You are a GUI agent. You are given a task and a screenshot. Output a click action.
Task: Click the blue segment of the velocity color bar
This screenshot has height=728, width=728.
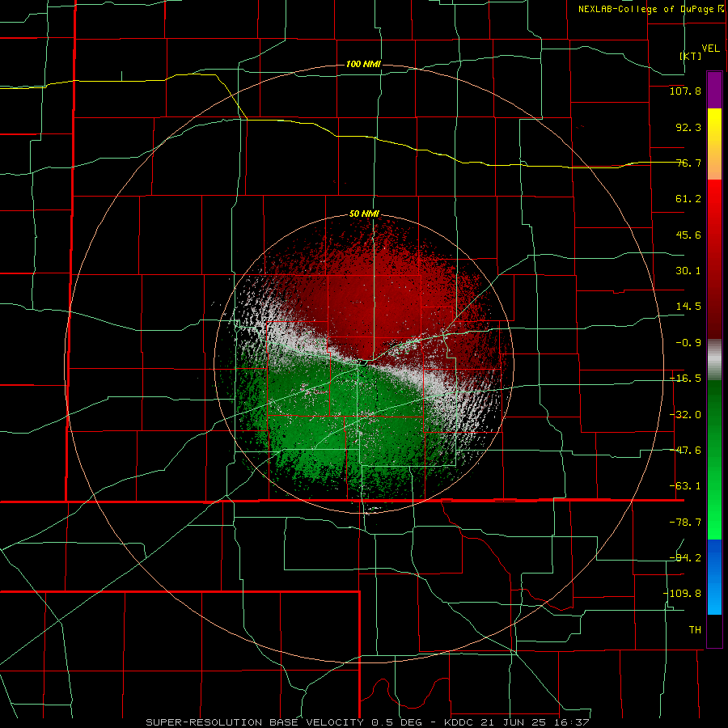click(714, 577)
